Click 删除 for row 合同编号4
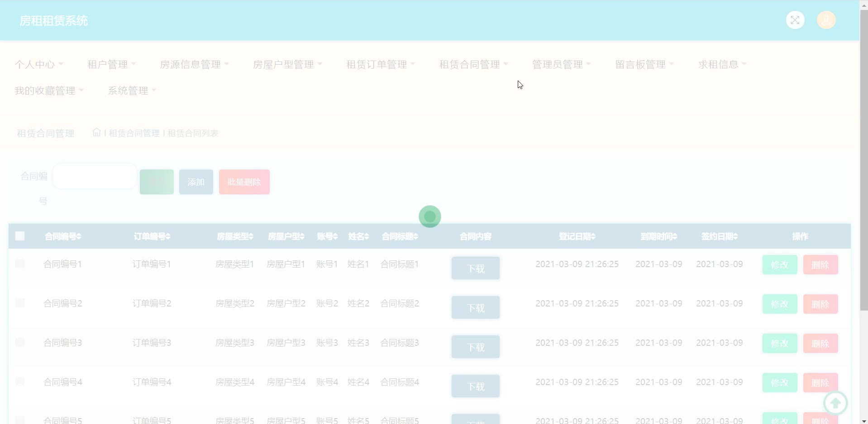This screenshot has width=868, height=424. point(820,383)
